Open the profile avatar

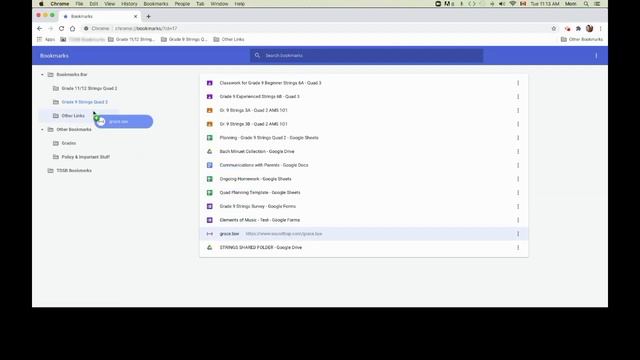coord(589,29)
